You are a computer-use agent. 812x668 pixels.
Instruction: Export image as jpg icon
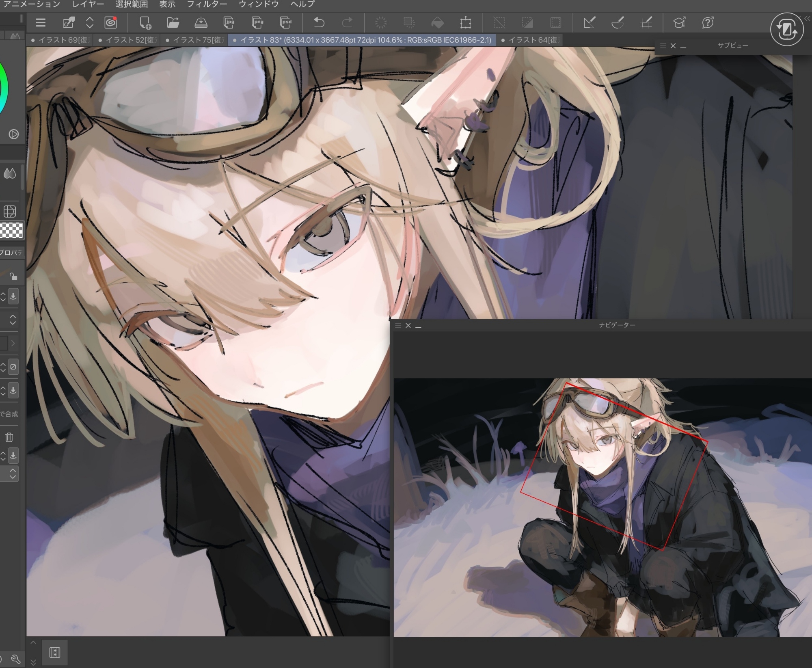coord(229,23)
